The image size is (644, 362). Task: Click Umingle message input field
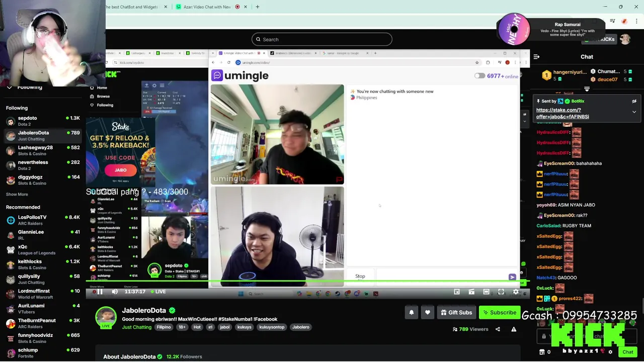tap(442, 276)
